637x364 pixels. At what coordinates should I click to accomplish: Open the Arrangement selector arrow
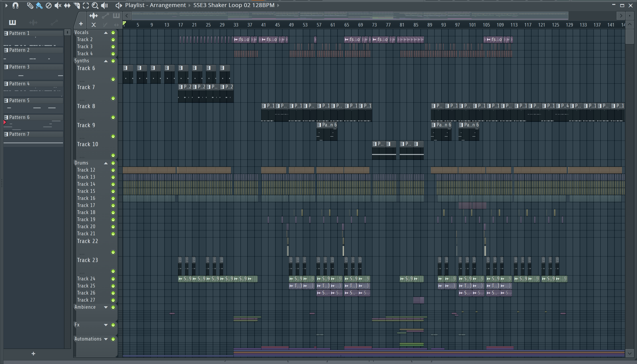coord(190,6)
